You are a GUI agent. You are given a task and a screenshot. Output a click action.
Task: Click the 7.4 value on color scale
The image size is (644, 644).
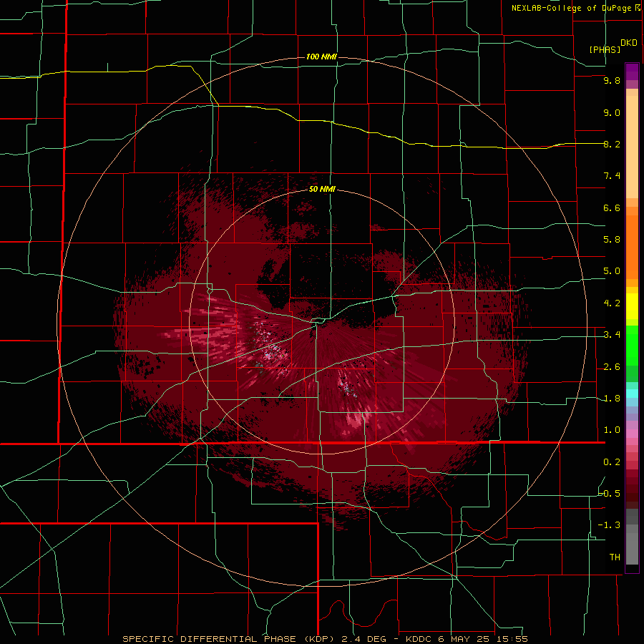(x=612, y=176)
